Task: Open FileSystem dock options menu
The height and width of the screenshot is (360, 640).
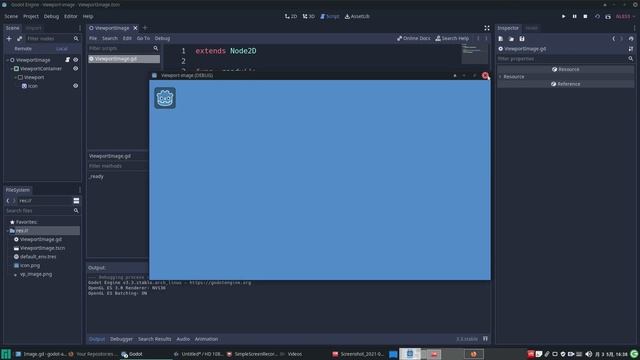Action: click(x=80, y=190)
